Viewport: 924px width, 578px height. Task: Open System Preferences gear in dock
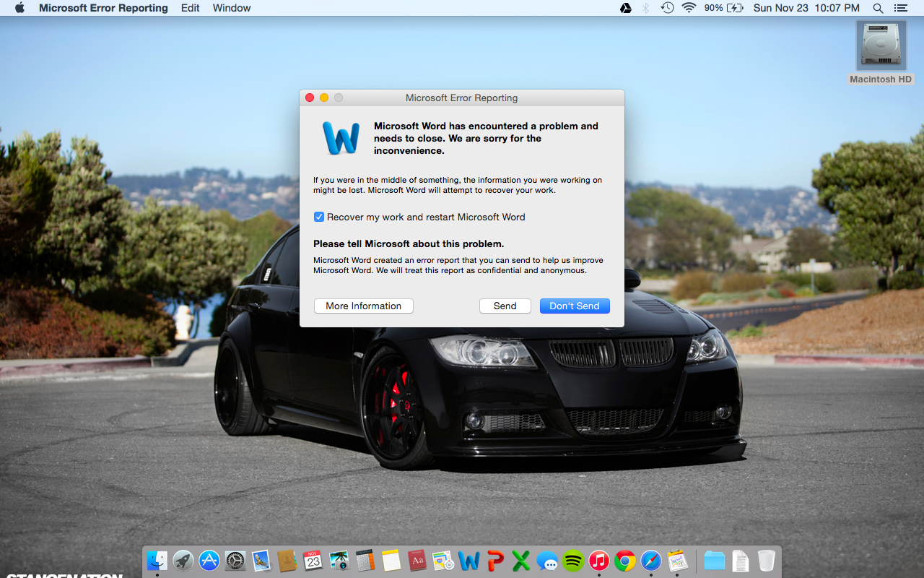point(235,560)
